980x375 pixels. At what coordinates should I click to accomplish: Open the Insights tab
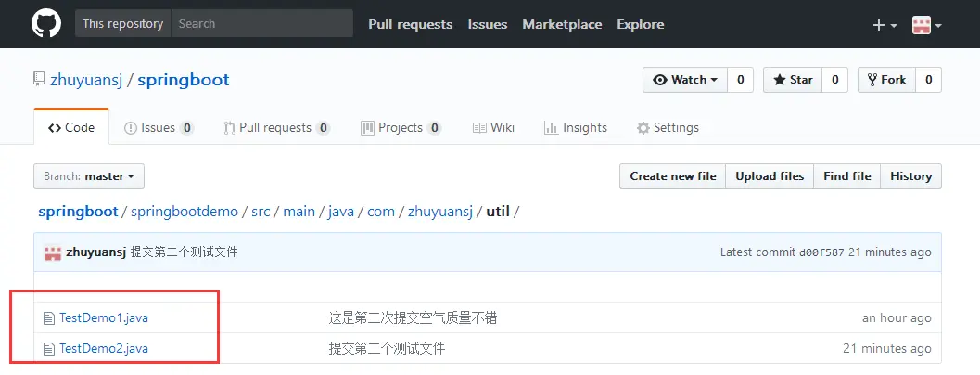pyautogui.click(x=576, y=128)
